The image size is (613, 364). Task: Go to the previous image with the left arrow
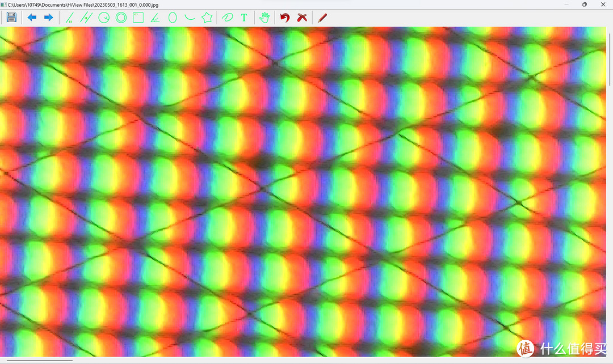point(32,18)
